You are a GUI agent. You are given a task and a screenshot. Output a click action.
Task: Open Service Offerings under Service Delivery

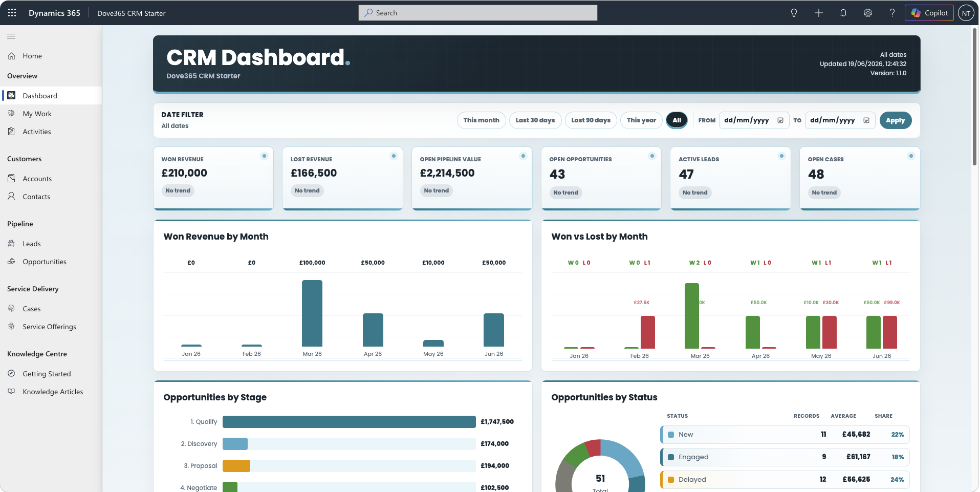click(x=51, y=327)
